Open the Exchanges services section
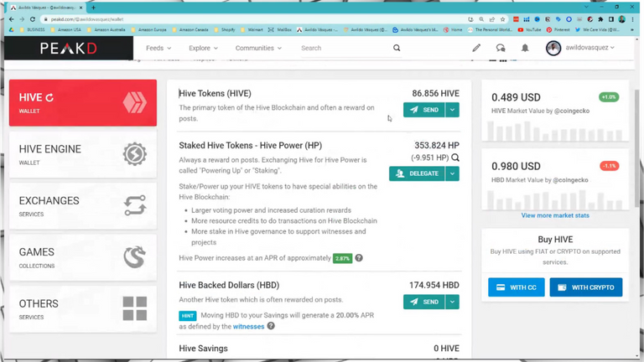Screen dimensions: 644x362 pos(83,205)
